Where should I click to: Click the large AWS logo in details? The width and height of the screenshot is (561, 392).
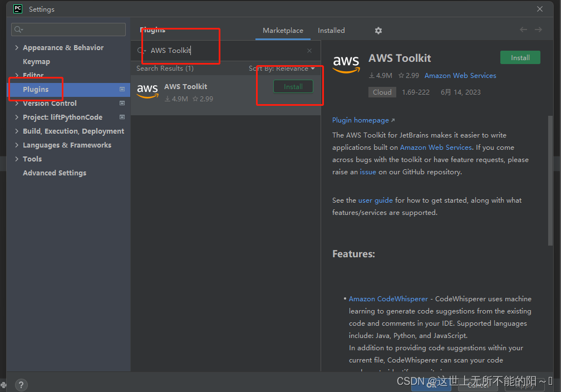(x=346, y=63)
